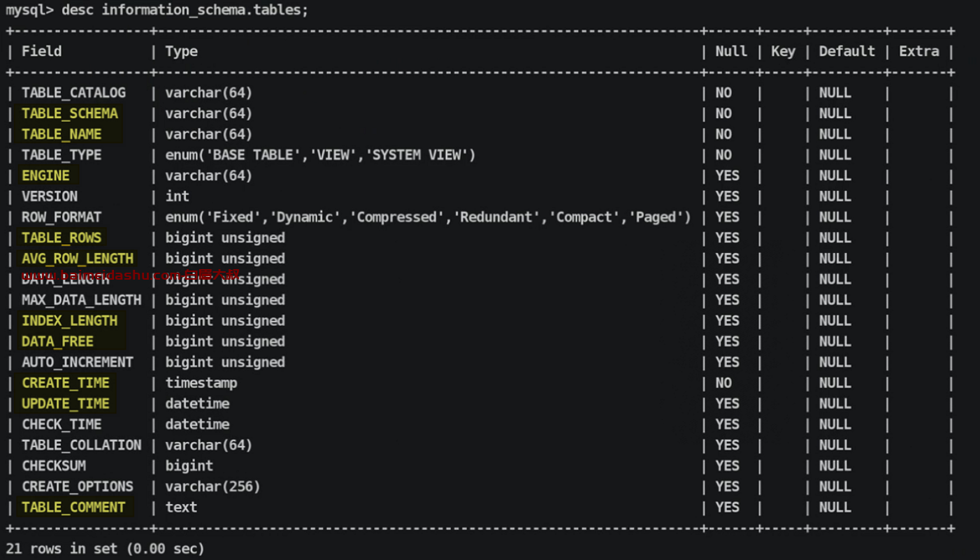Click the red watermark website link

point(131,275)
